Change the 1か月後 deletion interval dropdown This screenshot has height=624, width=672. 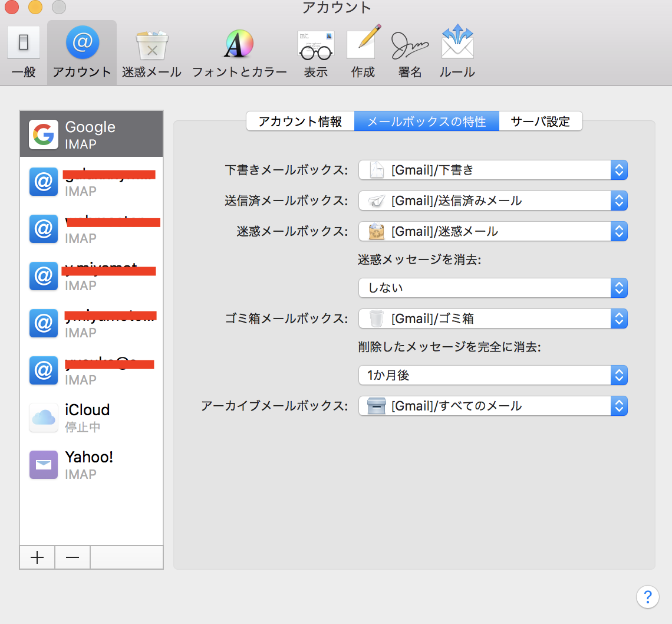pyautogui.click(x=493, y=376)
